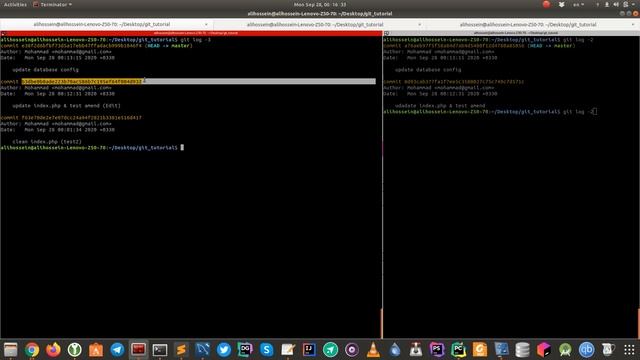Launch Google Chrome from the dock
The height and width of the screenshot is (360, 640).
32,349
